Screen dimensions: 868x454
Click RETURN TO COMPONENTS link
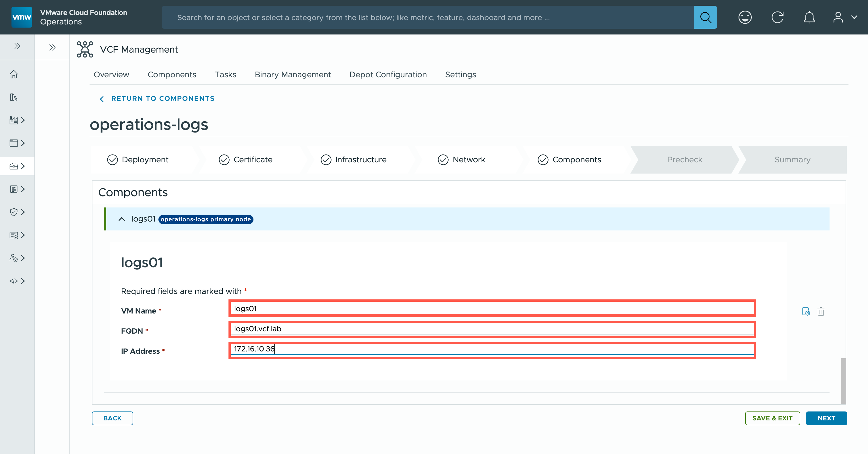coord(162,99)
